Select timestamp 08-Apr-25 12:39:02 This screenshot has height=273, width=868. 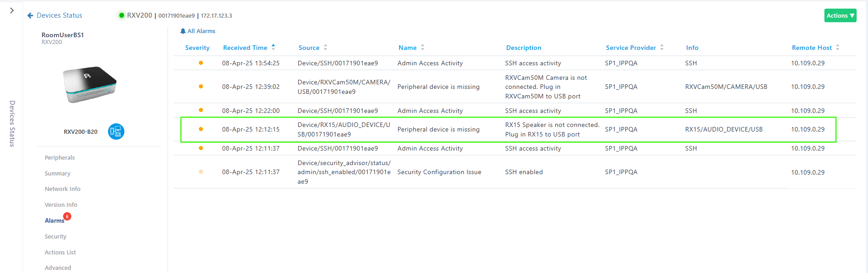tap(251, 87)
